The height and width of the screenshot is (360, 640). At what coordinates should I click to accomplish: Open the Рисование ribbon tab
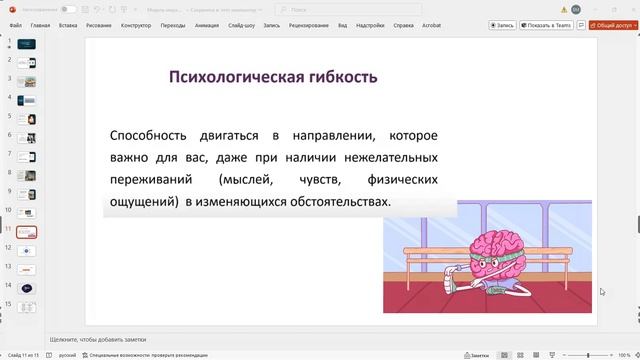point(99,25)
